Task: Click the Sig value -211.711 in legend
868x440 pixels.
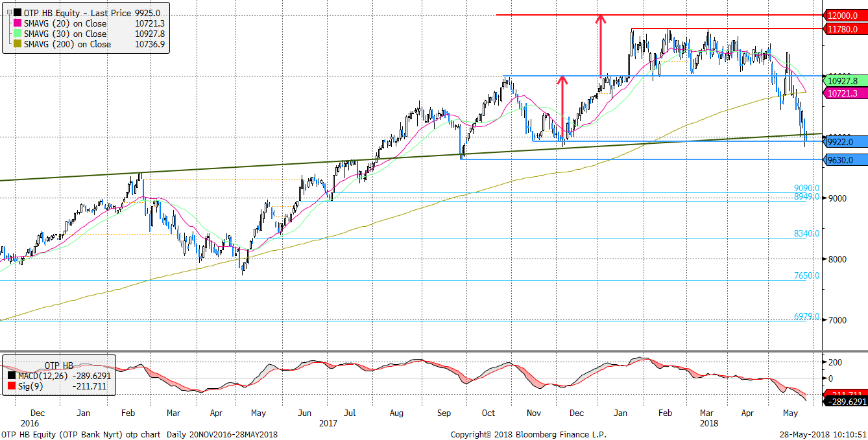Action: (x=90, y=387)
